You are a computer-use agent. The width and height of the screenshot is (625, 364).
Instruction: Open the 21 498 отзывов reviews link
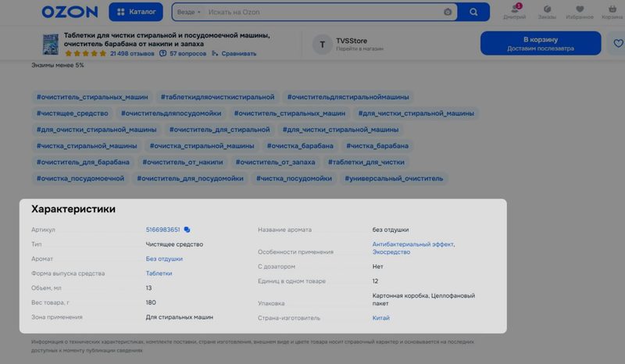click(x=132, y=53)
